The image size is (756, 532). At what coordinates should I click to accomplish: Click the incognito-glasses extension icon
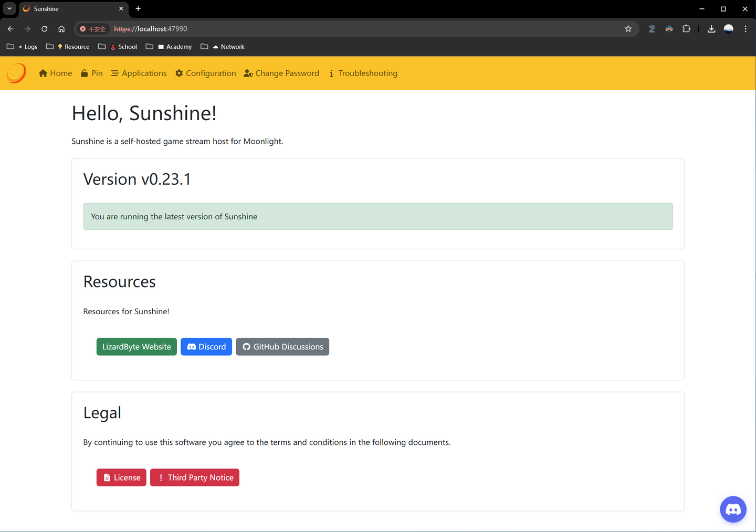(x=669, y=29)
